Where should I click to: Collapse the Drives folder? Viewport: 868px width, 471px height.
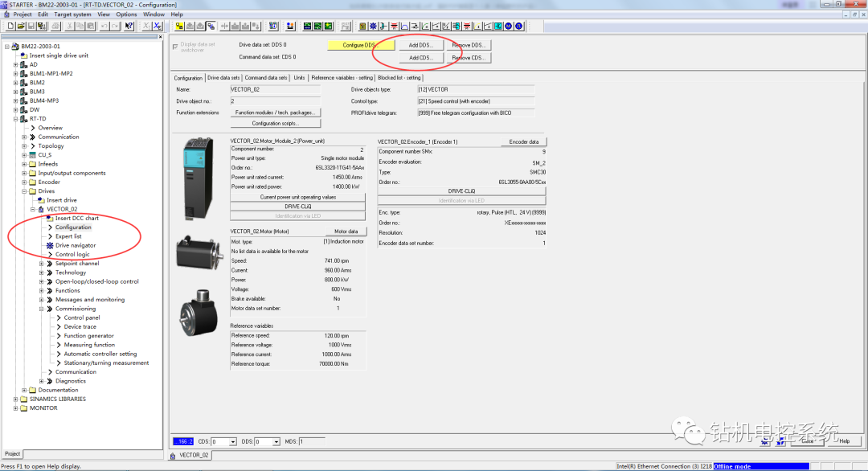24,191
